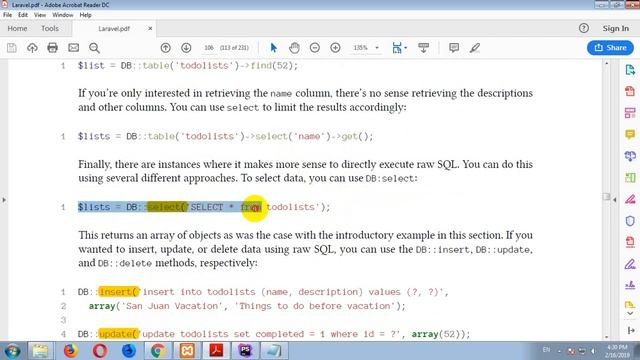This screenshot has width=640, height=360.
Task: Click the Share button
Action: (610, 48)
